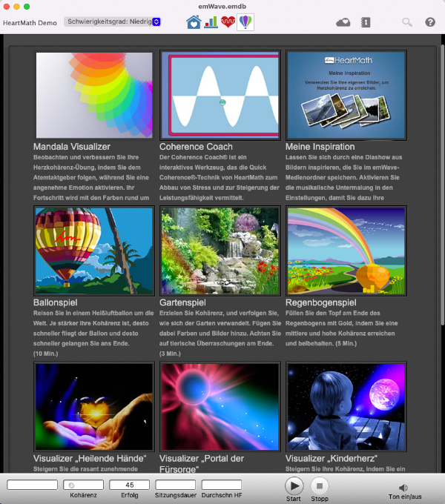Click the Meine Inspiration title
The width and height of the screenshot is (445, 504).
click(320, 147)
